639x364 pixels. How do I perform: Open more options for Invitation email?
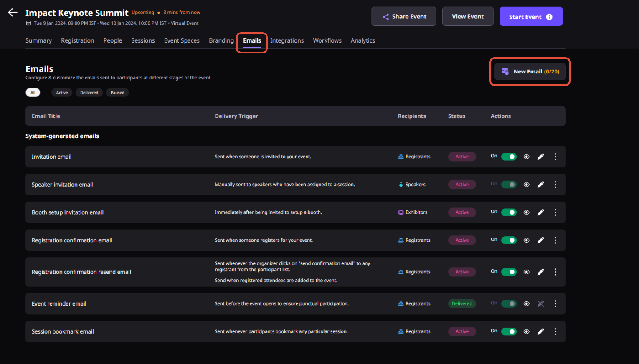pos(555,157)
